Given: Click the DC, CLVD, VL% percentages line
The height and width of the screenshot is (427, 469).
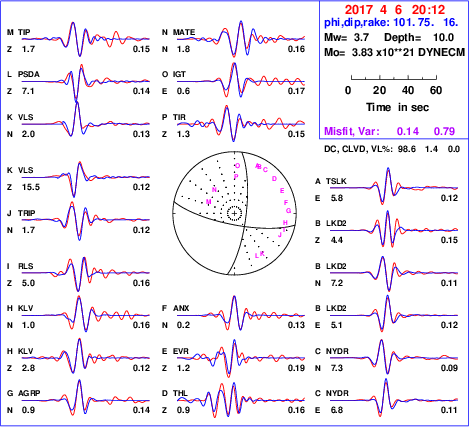Looking at the screenshot, I should tap(392, 149).
